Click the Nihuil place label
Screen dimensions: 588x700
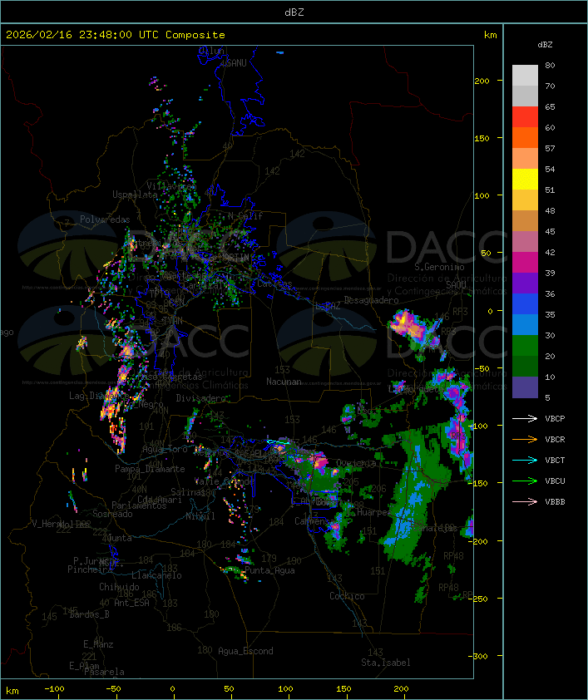point(200,516)
